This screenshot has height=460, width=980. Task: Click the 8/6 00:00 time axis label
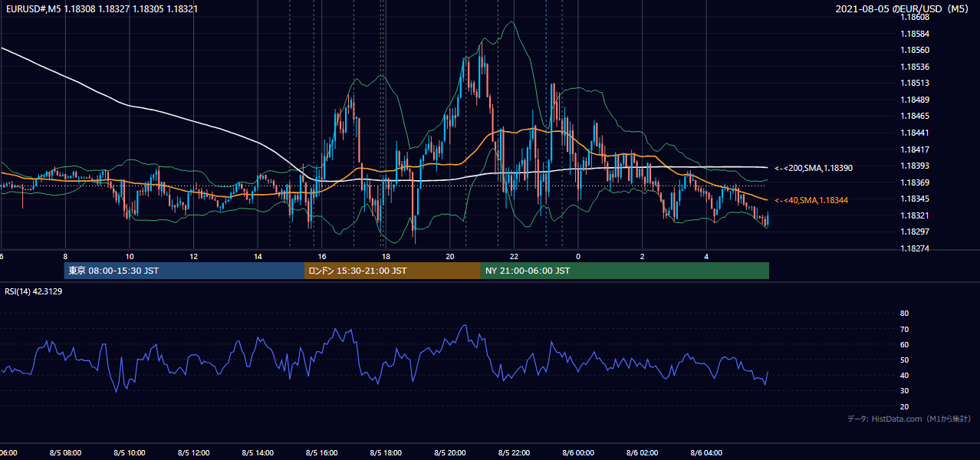(578, 453)
